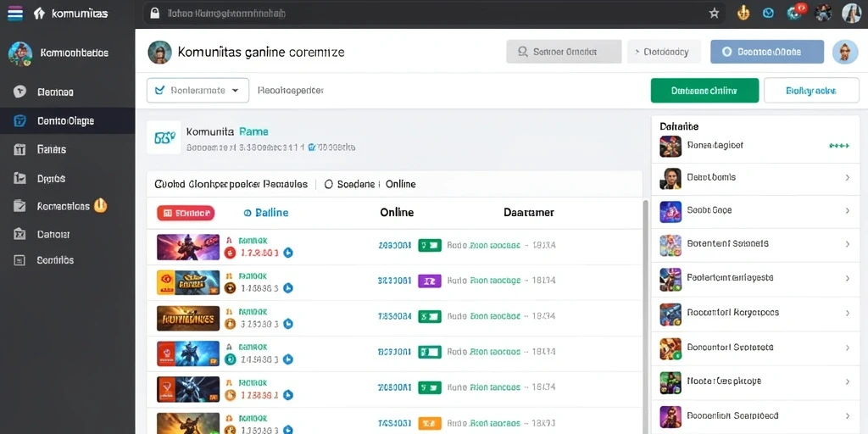This screenshot has height=434, width=868.
Task: Click the home icon beside komunitas
Action: click(39, 14)
